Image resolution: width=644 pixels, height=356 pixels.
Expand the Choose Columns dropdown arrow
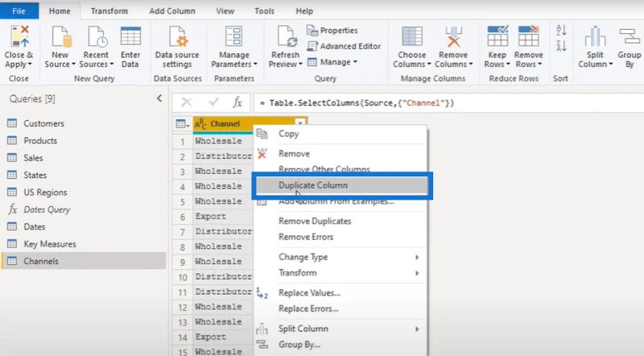coord(429,64)
